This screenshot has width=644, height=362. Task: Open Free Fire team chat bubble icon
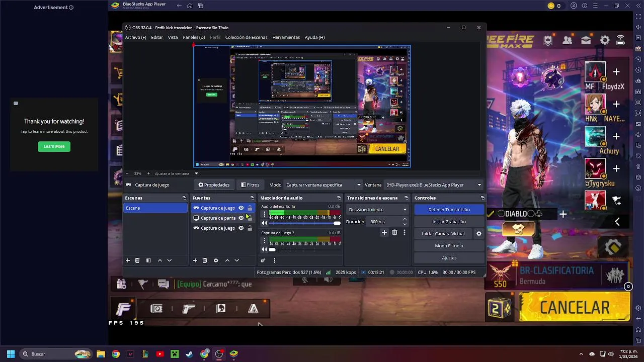(163, 284)
